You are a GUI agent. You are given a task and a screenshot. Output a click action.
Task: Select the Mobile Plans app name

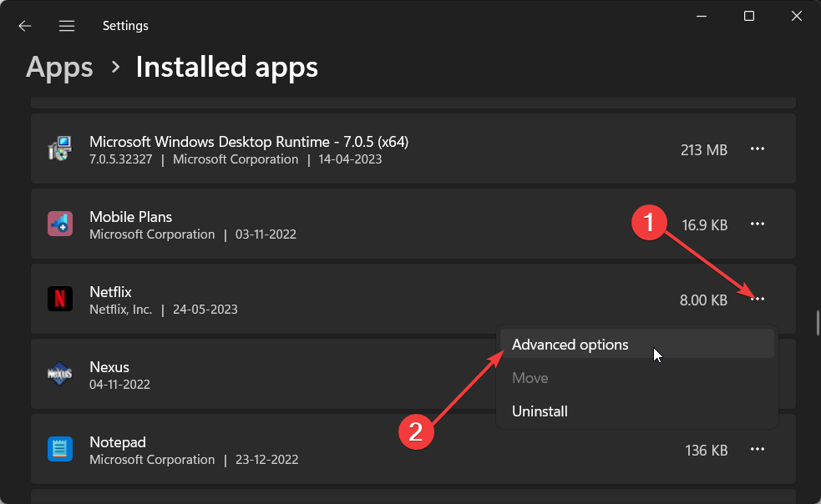click(x=130, y=217)
